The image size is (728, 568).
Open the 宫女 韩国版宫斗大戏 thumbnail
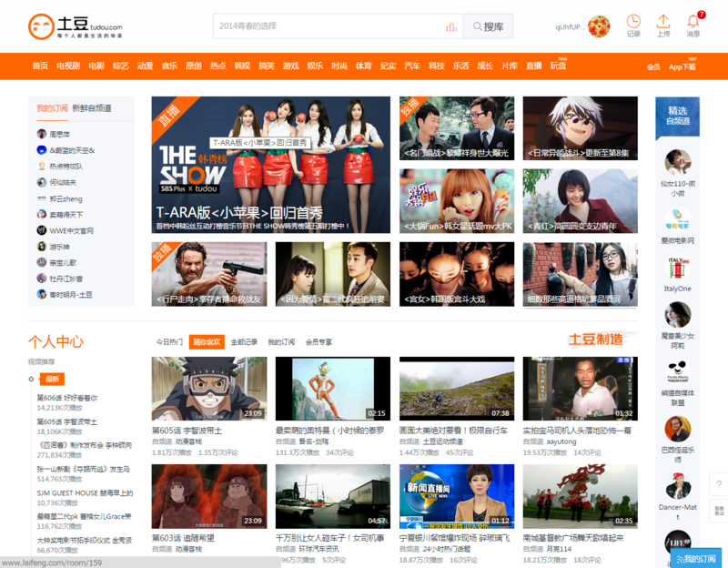[457, 274]
